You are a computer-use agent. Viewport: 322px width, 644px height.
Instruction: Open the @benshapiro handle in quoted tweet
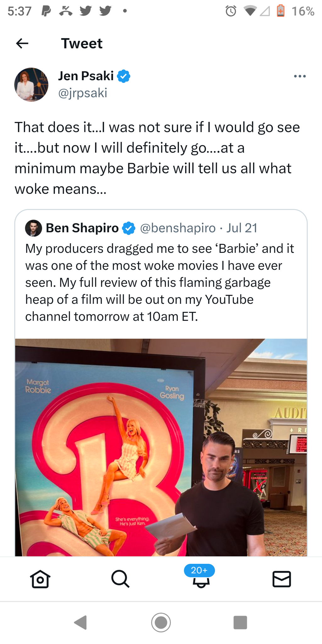tap(178, 228)
